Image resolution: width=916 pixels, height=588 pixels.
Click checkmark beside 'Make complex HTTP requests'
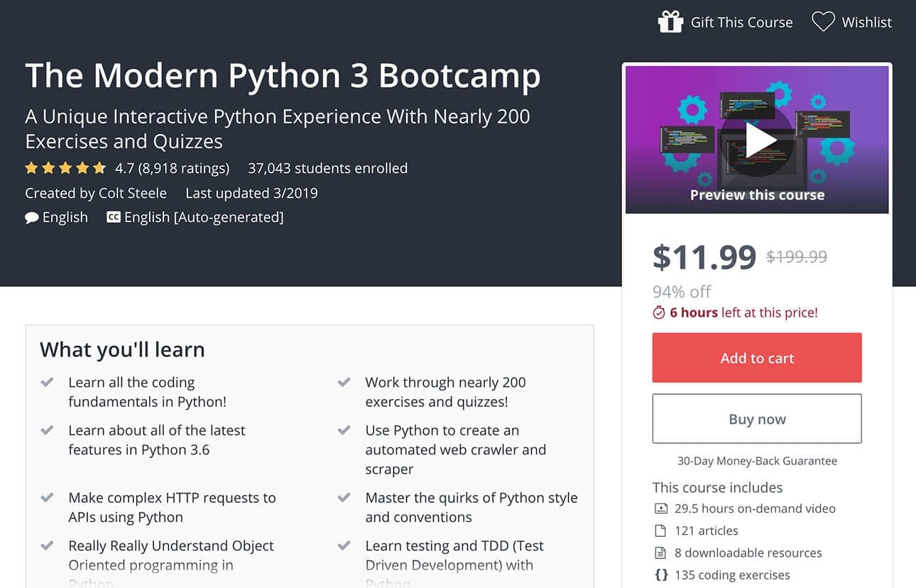(x=47, y=499)
